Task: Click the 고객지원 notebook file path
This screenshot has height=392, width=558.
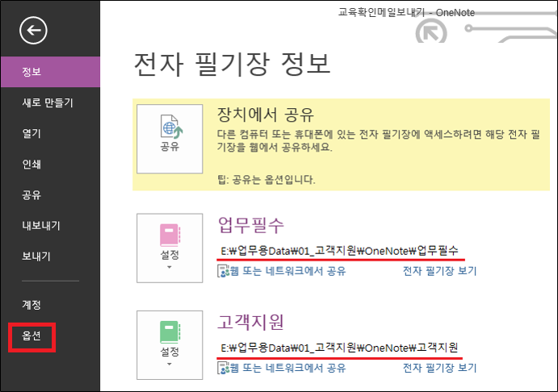Action: [x=339, y=348]
